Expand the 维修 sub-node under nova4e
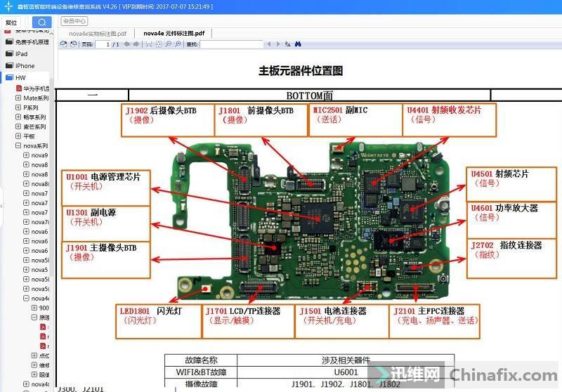562x392 pixels. tap(34, 365)
